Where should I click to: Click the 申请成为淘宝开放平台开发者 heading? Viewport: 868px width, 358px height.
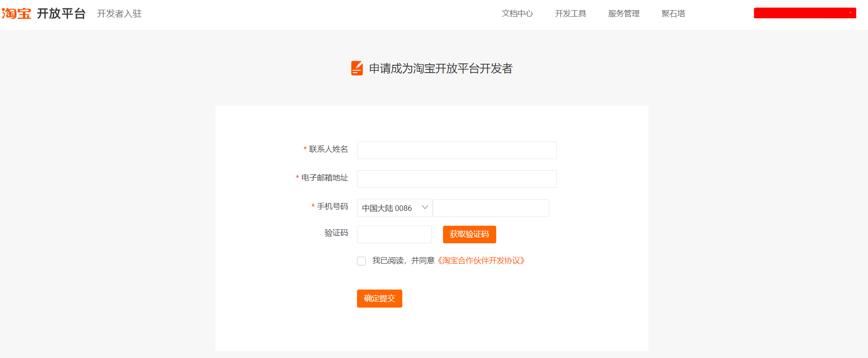[441, 68]
